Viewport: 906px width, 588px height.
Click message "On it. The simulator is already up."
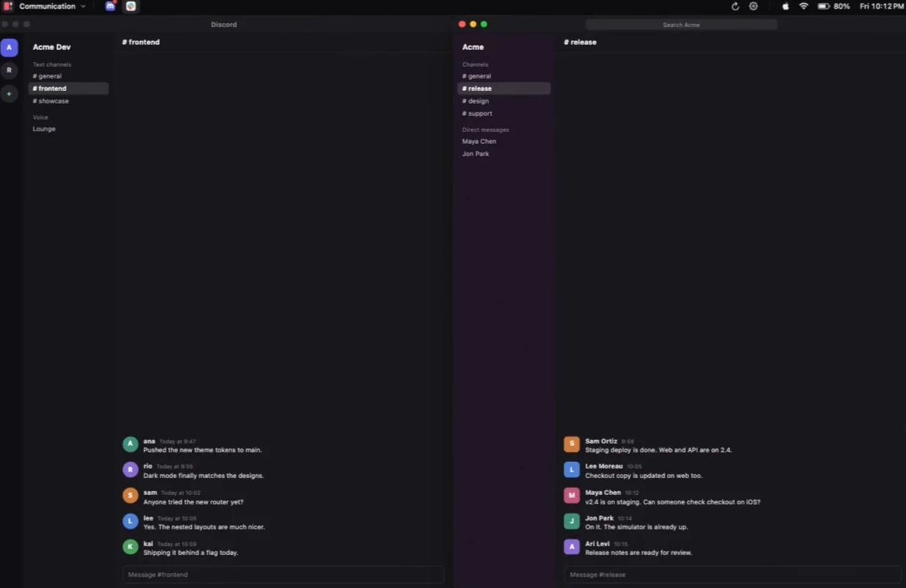click(636, 527)
